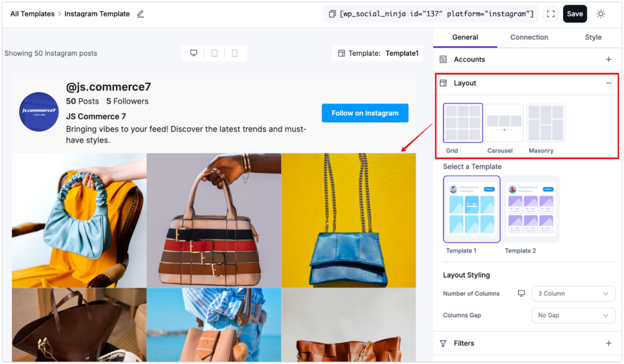Viewport: 624px width, 364px height.
Task: Navigate back to All Templates
Action: (32, 13)
